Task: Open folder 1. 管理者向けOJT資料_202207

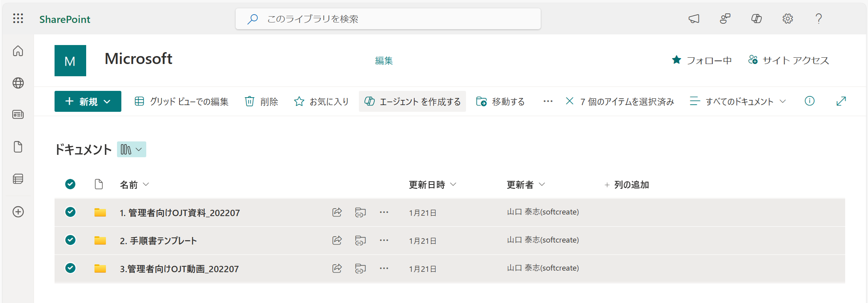Action: pos(180,213)
